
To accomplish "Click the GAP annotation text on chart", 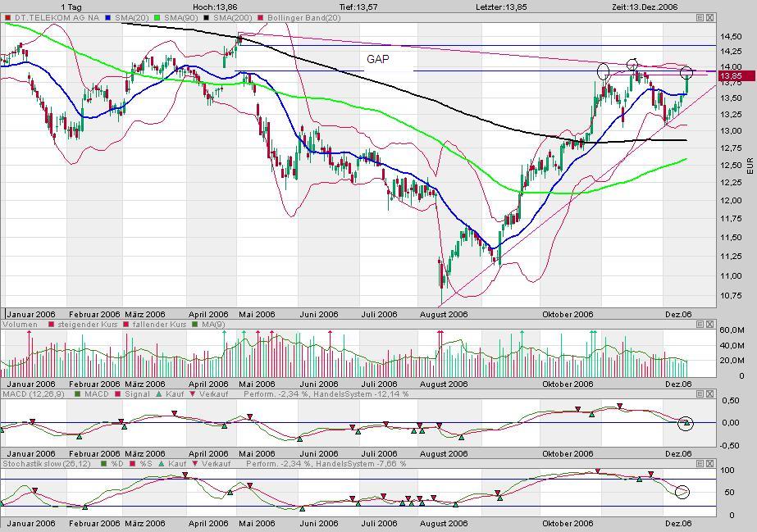I will [378, 59].
